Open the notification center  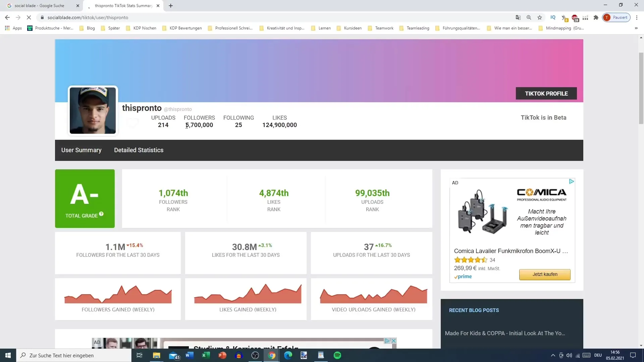(x=633, y=355)
